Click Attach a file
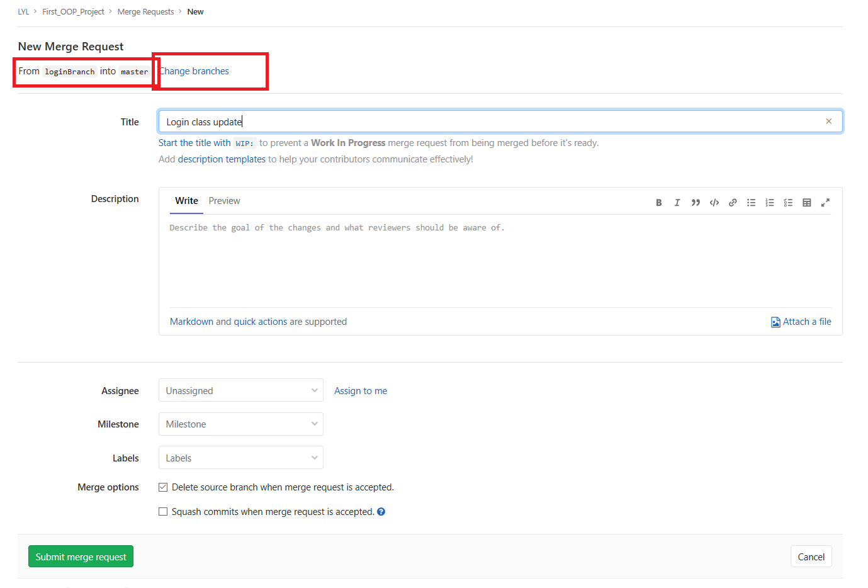Image resolution: width=868 pixels, height=588 pixels. tap(801, 322)
